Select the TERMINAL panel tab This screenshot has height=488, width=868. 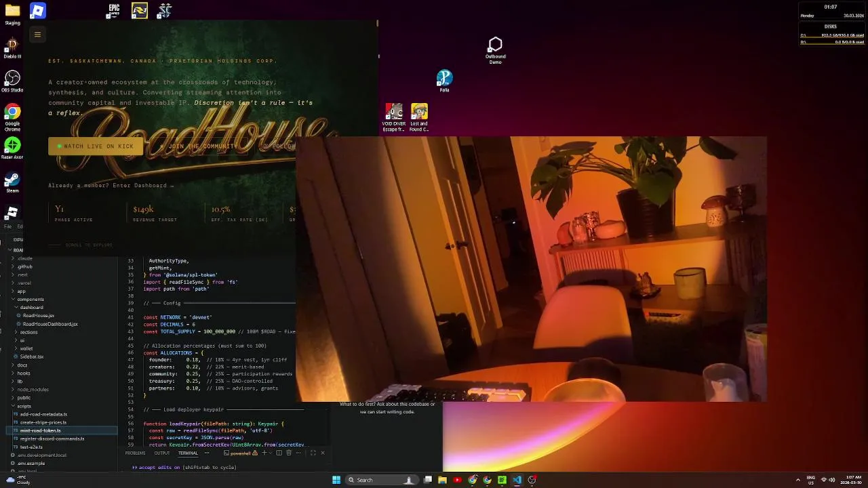tap(188, 453)
